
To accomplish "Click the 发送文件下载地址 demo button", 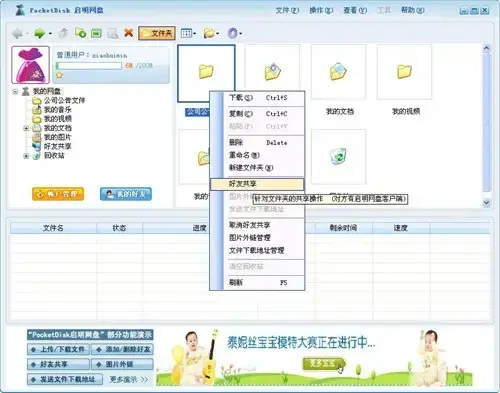I will click(x=65, y=379).
